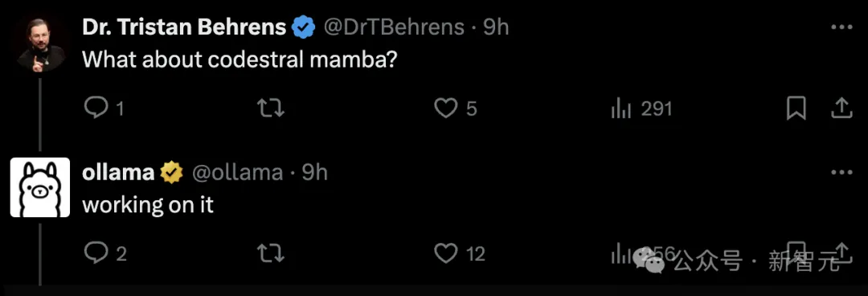Repost the codestral mamba tweet
The image size is (868, 296).
(x=272, y=109)
